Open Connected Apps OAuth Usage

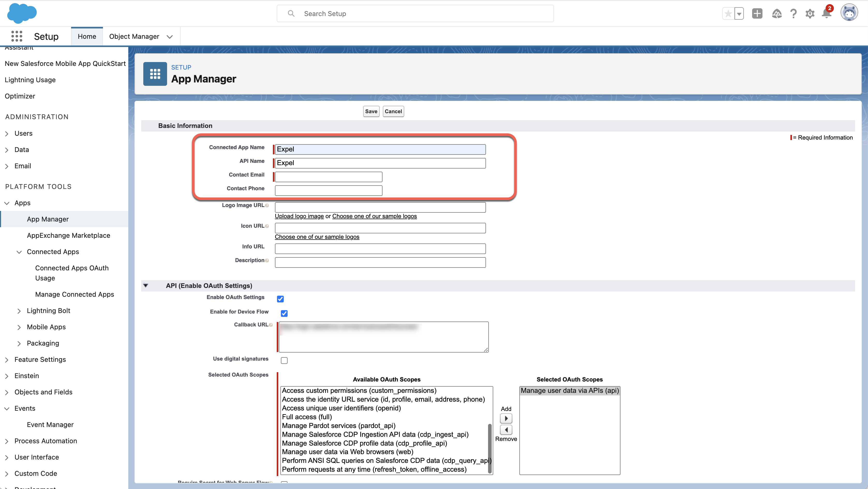72,273
